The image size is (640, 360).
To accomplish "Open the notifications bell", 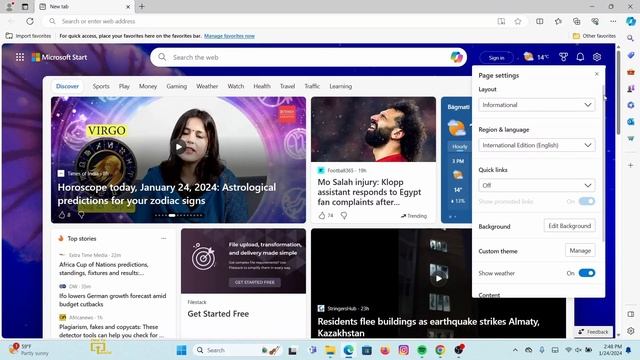I will [580, 57].
